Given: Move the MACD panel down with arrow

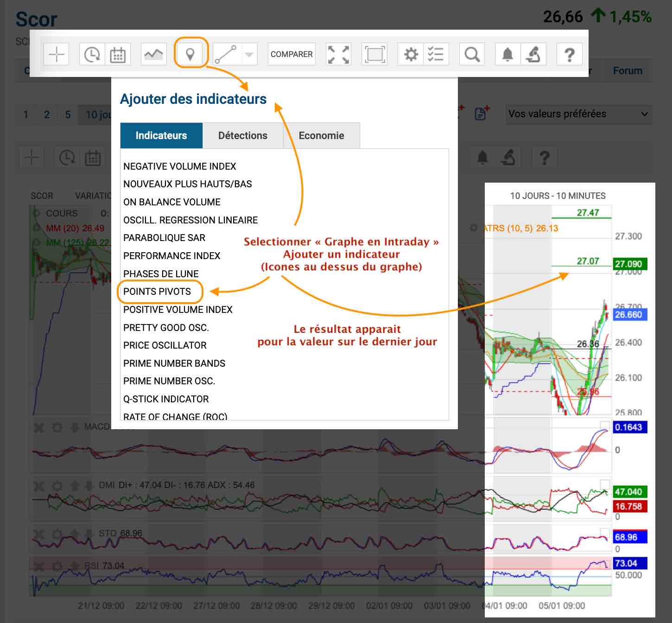Looking at the screenshot, I should (75, 427).
